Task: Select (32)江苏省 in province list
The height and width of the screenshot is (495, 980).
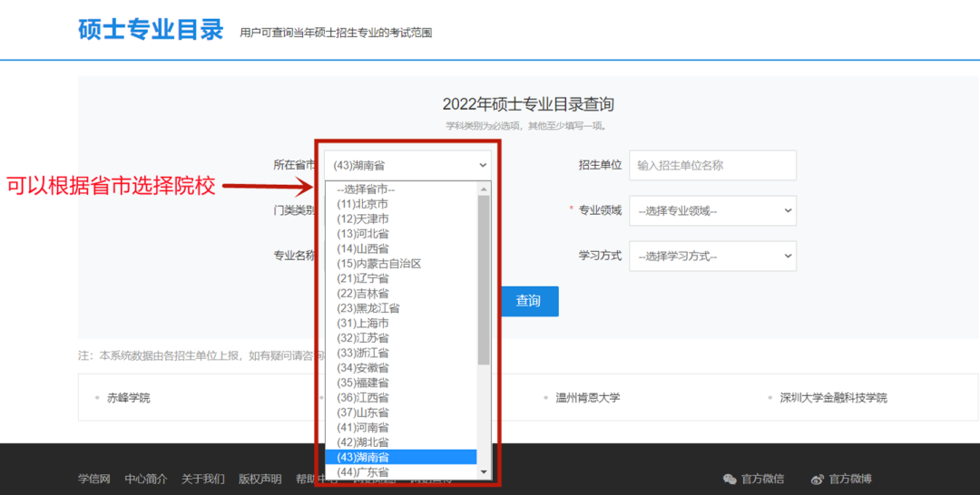Action: coord(401,338)
